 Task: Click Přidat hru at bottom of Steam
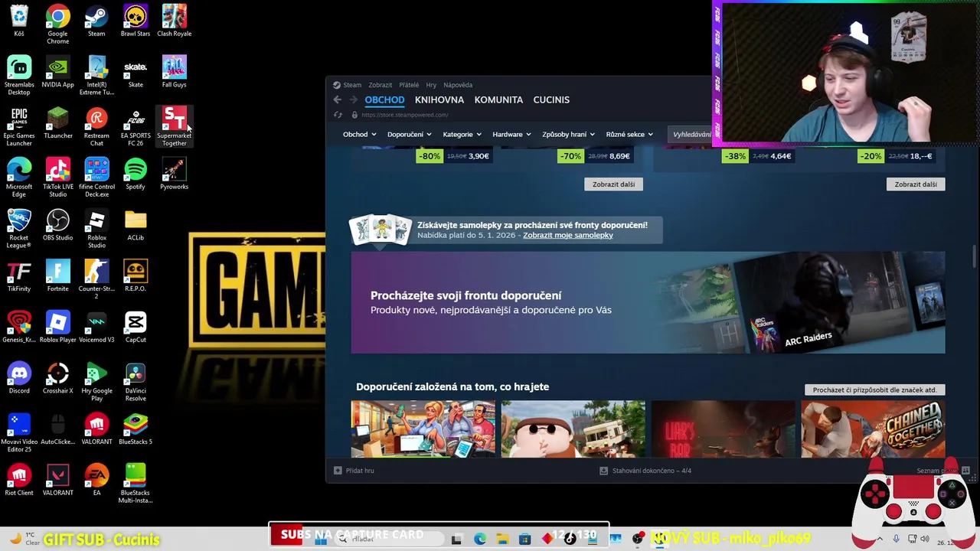click(x=354, y=471)
